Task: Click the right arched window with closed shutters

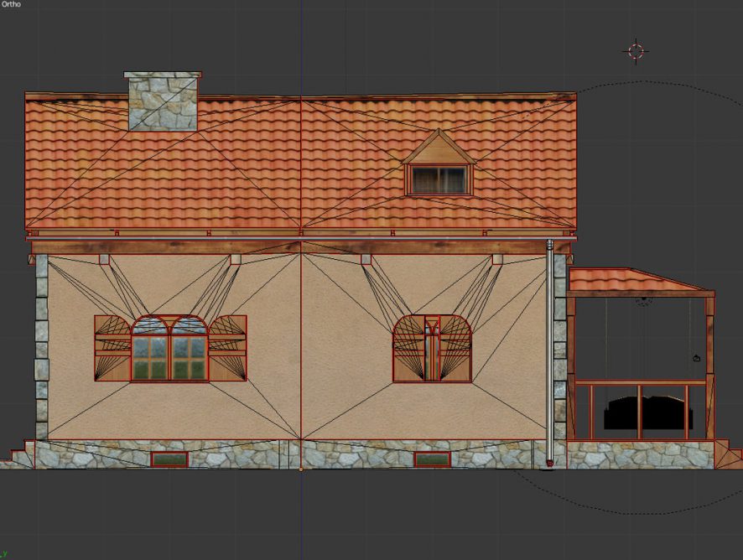Action: [432, 349]
